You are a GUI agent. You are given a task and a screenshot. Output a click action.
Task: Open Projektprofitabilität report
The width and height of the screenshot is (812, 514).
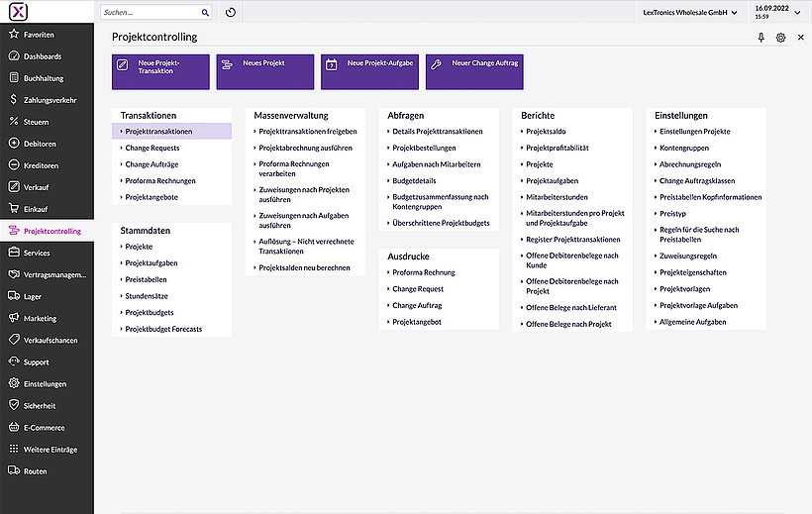pyautogui.click(x=558, y=148)
